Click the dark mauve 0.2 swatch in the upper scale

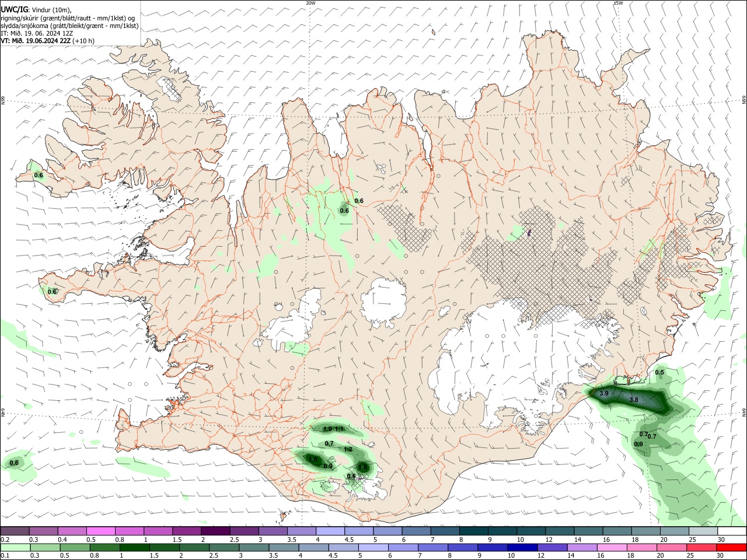[x=15, y=531]
